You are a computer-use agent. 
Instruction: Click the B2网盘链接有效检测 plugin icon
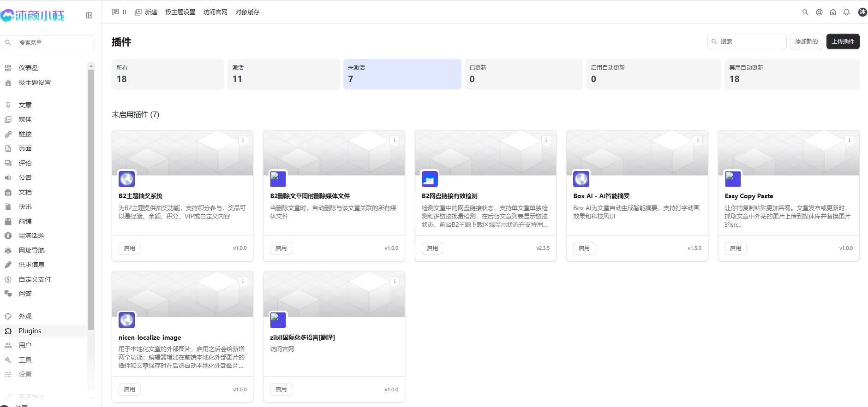430,179
